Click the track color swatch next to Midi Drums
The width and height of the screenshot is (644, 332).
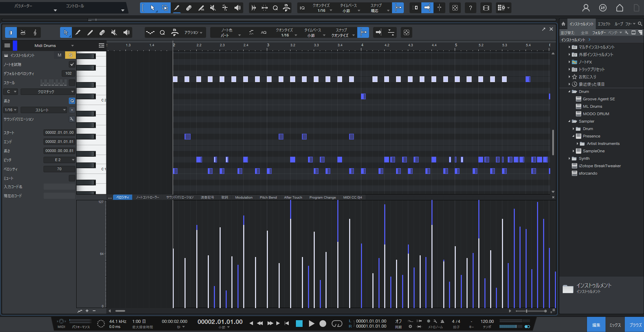pos(15,45)
